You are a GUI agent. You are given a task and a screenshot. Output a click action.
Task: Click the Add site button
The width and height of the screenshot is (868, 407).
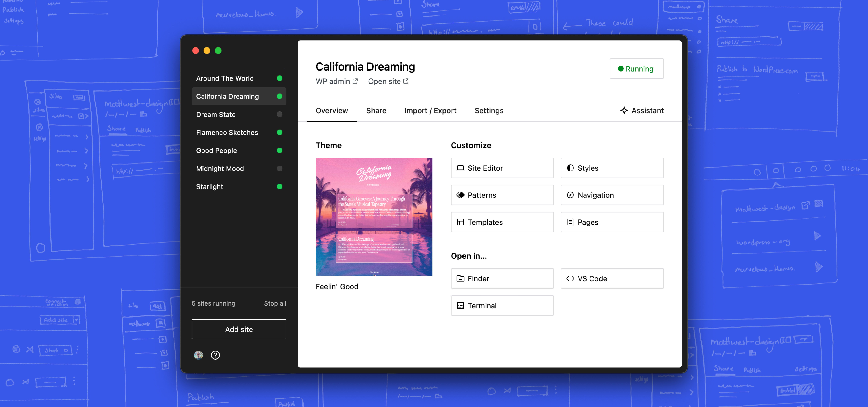[x=239, y=329]
